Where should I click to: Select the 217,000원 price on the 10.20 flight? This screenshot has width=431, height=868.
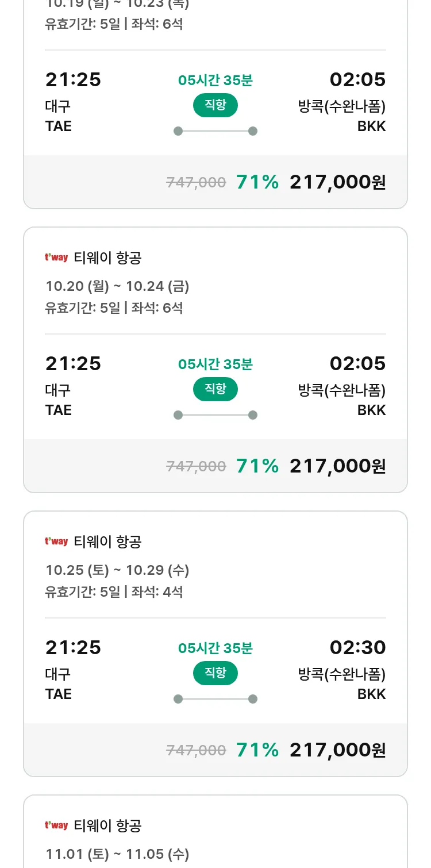(x=337, y=466)
